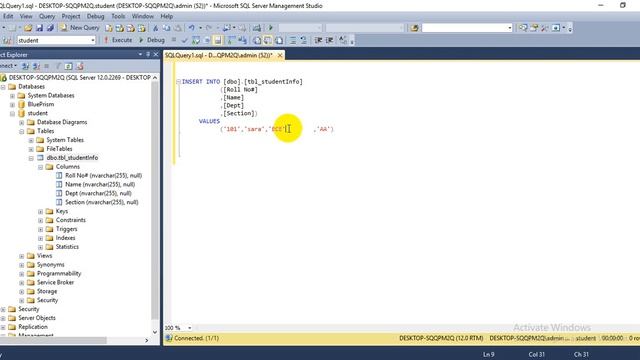Click Object Explorer horizontal scrollbar thumb

[53, 340]
